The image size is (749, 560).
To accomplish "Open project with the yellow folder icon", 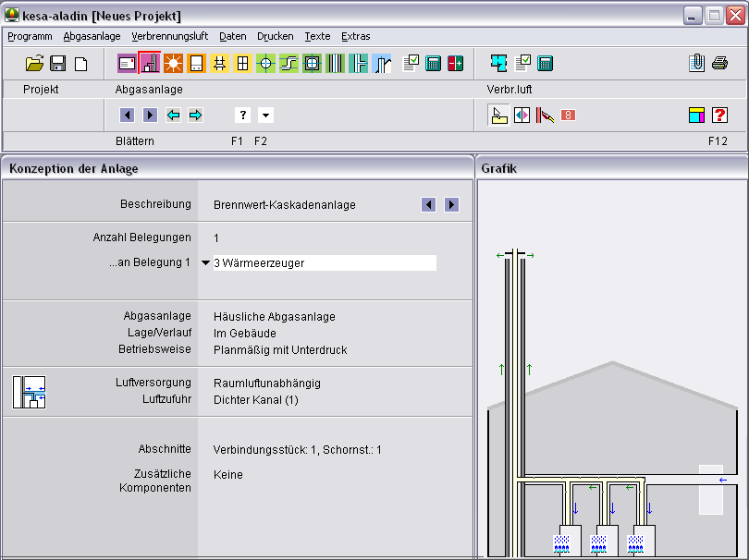I will pos(34,64).
